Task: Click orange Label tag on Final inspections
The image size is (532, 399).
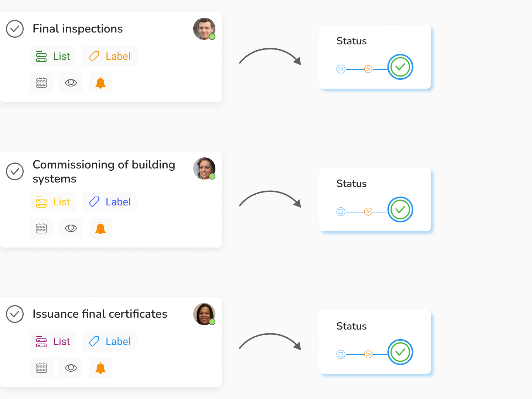Action: tap(109, 56)
